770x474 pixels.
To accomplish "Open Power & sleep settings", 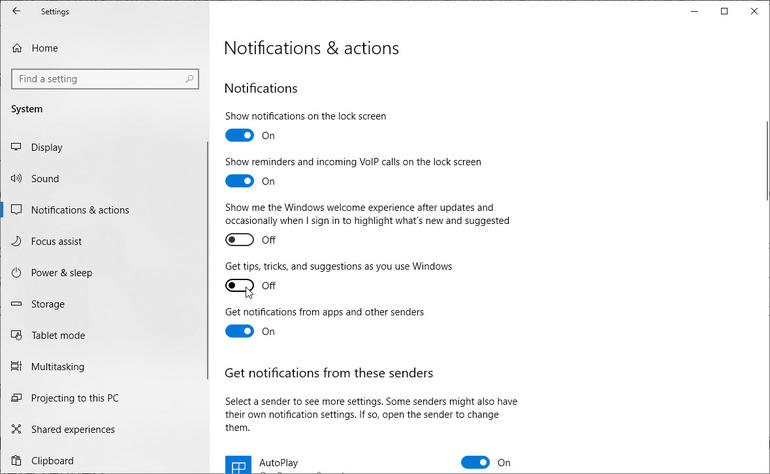I will (x=61, y=273).
